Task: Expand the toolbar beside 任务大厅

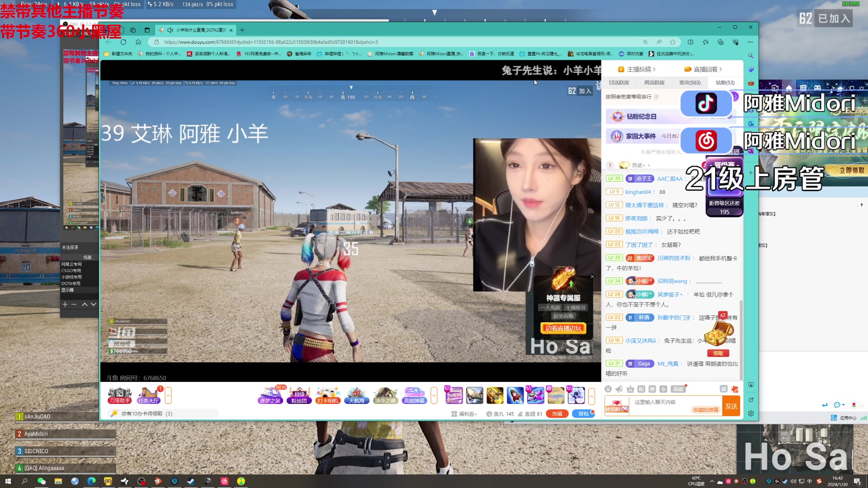Action: coord(168,395)
